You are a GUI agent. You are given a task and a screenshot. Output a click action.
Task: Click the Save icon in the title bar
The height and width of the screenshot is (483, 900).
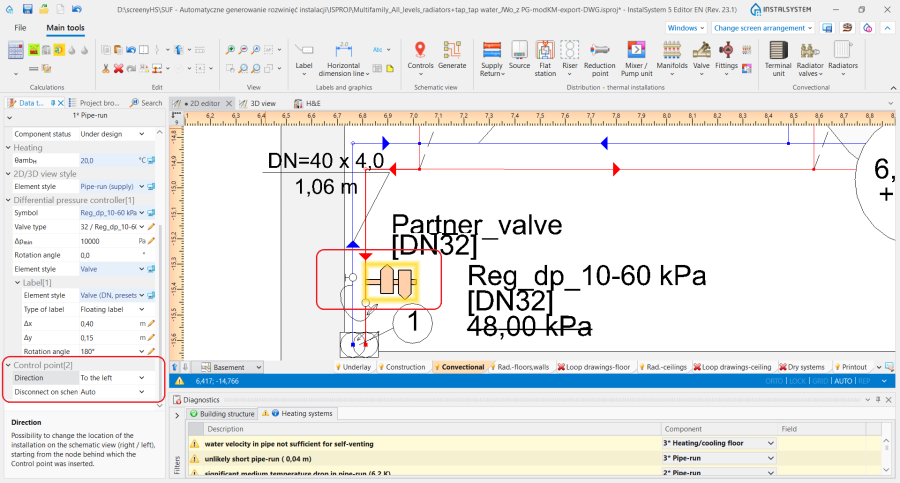[x=27, y=9]
